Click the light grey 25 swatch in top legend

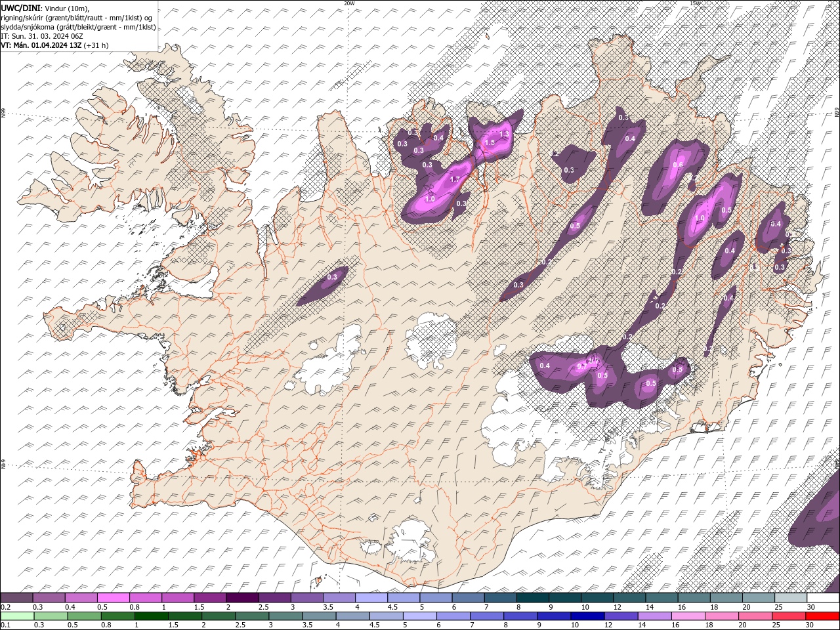791,598
